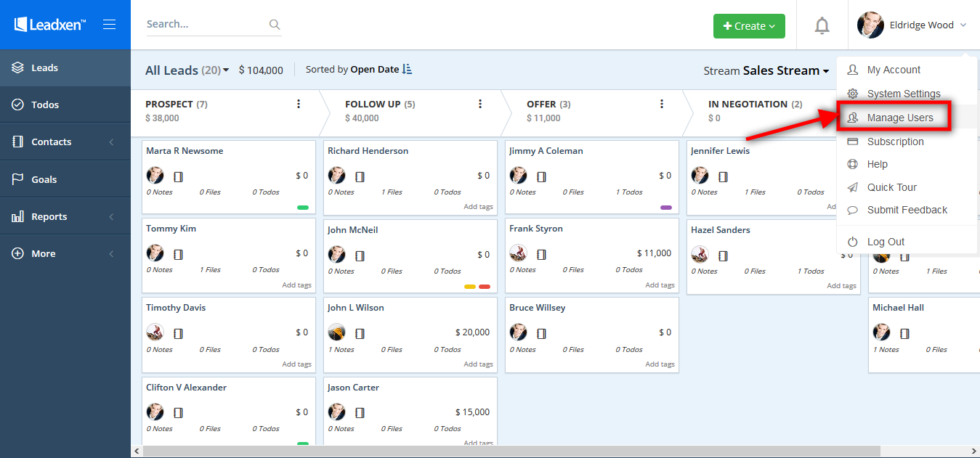Click the horizontal scrollbar at the bottom
This screenshot has width=980, height=458.
[512, 451]
